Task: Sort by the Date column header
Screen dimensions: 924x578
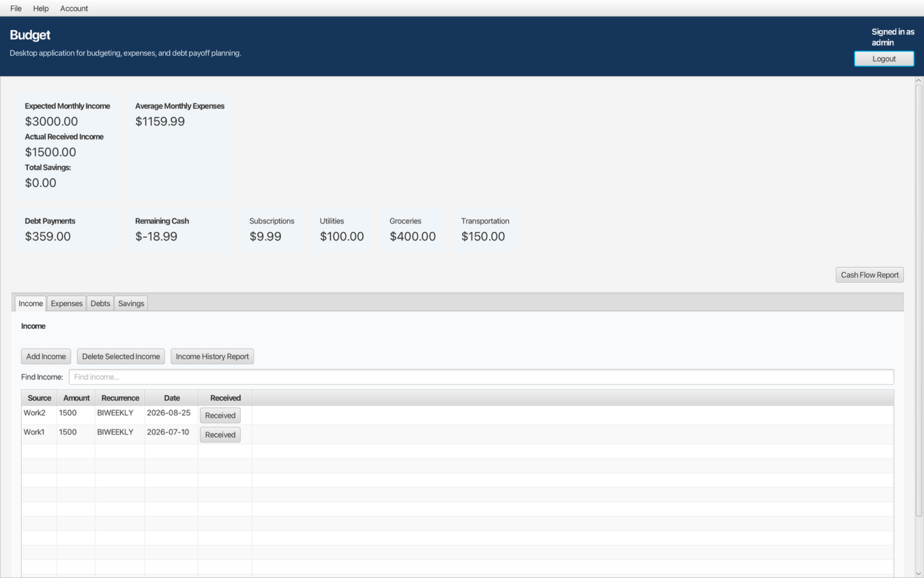Action: (x=171, y=398)
